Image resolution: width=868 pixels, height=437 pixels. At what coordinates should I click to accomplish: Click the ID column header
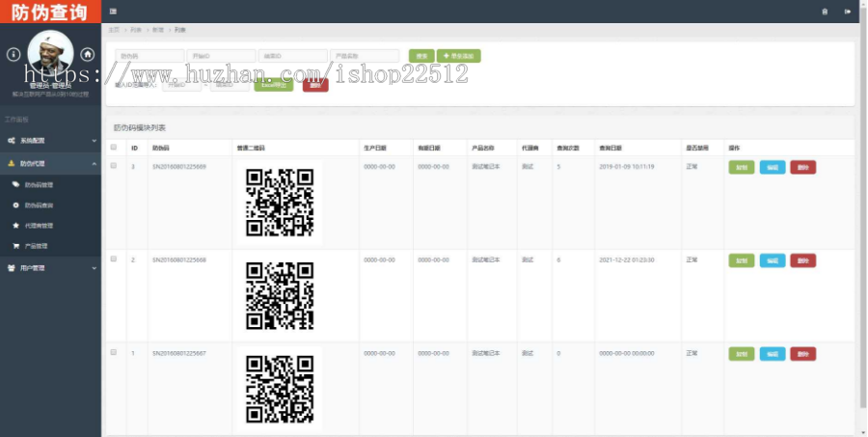click(x=134, y=149)
